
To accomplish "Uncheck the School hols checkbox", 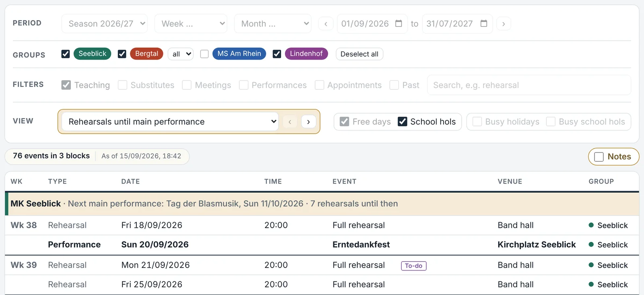I will point(402,122).
